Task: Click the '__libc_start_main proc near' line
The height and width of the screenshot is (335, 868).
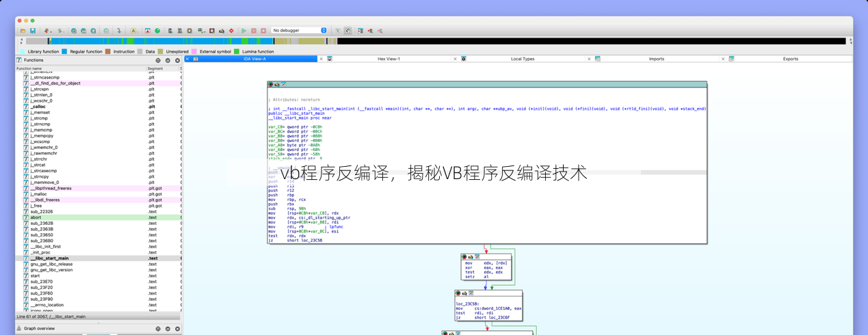Action: pos(300,118)
